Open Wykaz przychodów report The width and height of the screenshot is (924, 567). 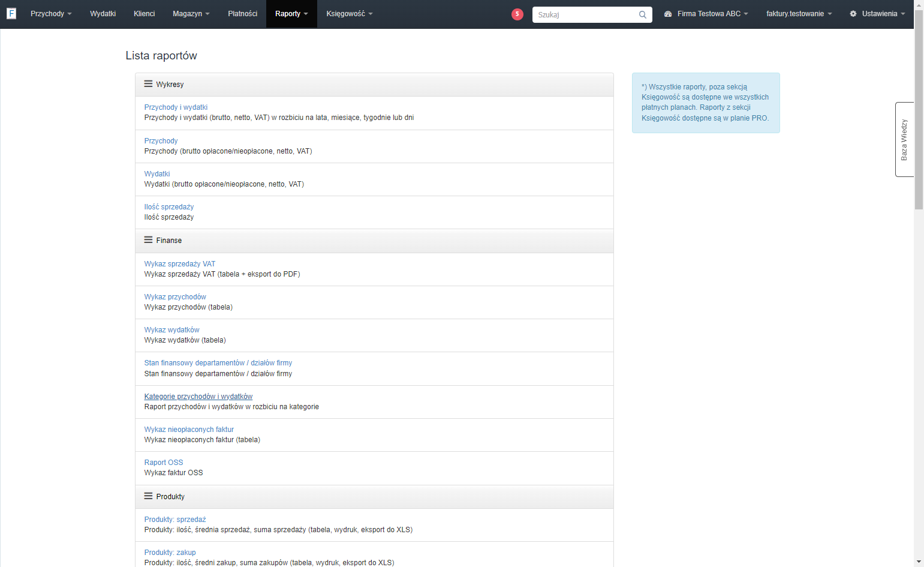coord(175,297)
